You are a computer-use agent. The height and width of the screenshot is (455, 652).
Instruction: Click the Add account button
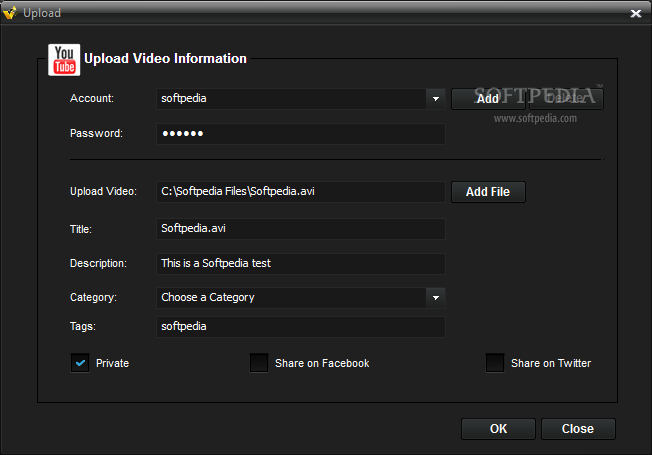tap(488, 99)
